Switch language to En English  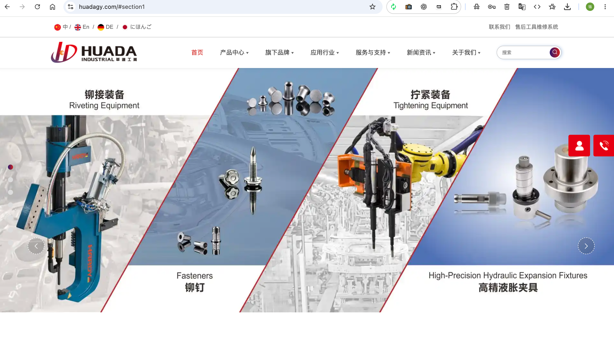[82, 27]
